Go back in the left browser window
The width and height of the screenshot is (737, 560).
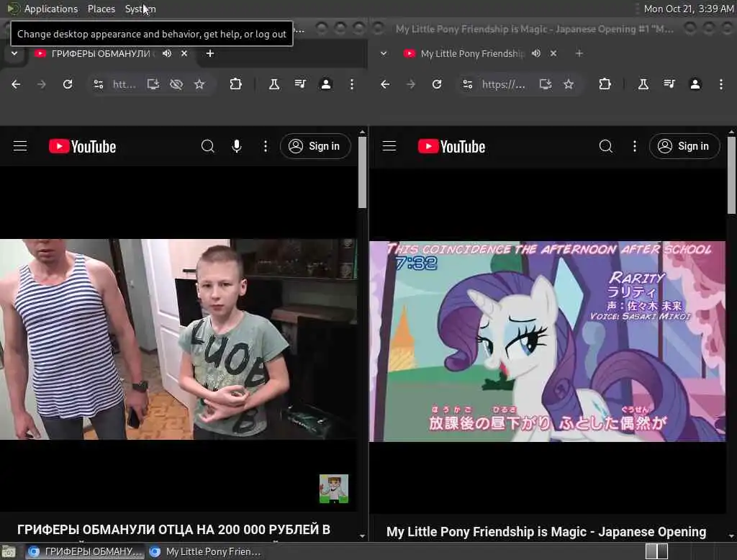[x=16, y=84]
